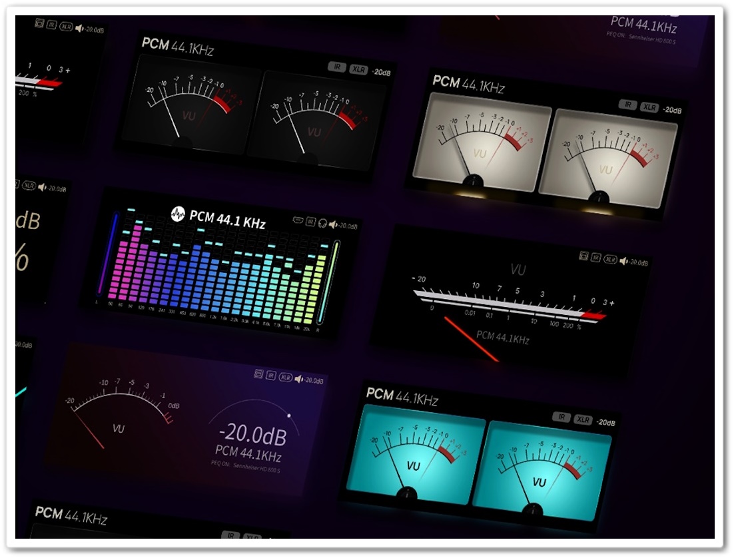Screen dimensions: 736x560
Task: Click the IR badge on the bottom cropped screen
Action: coord(230,535)
